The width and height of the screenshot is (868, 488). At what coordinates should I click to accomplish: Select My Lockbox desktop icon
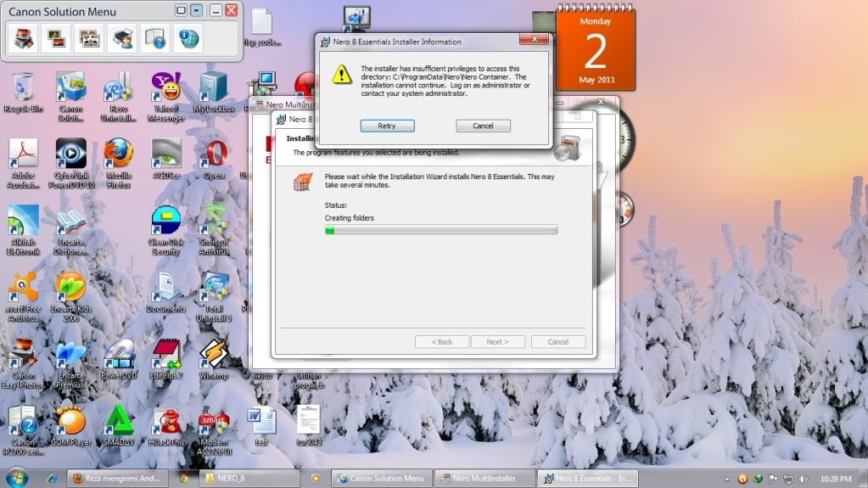pos(214,93)
